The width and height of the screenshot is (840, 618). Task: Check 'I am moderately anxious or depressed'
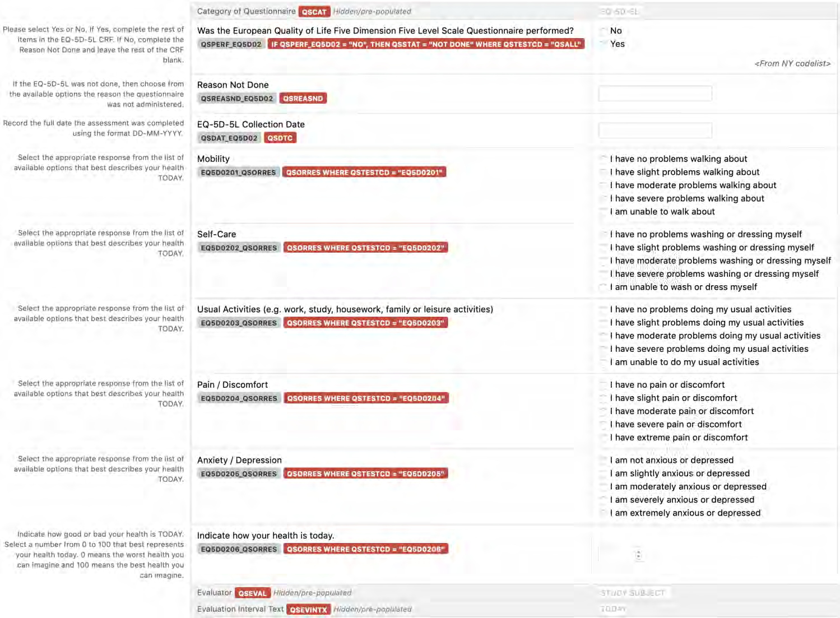(604, 486)
